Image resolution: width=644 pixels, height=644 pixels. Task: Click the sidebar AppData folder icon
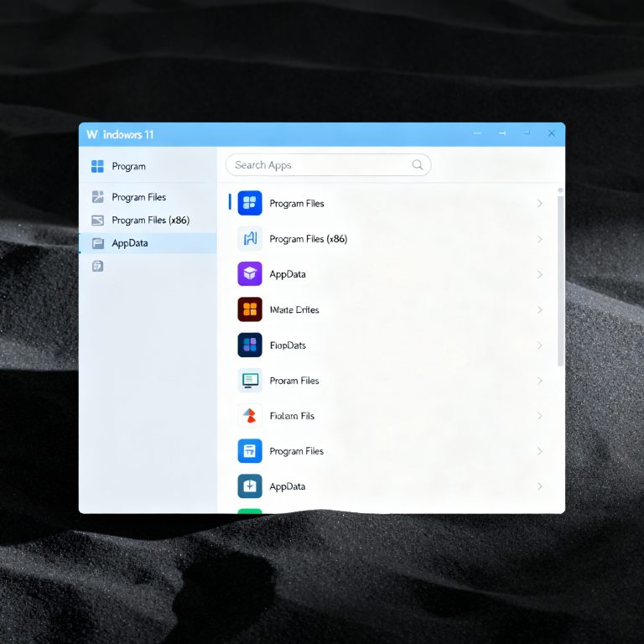pyautogui.click(x=98, y=243)
